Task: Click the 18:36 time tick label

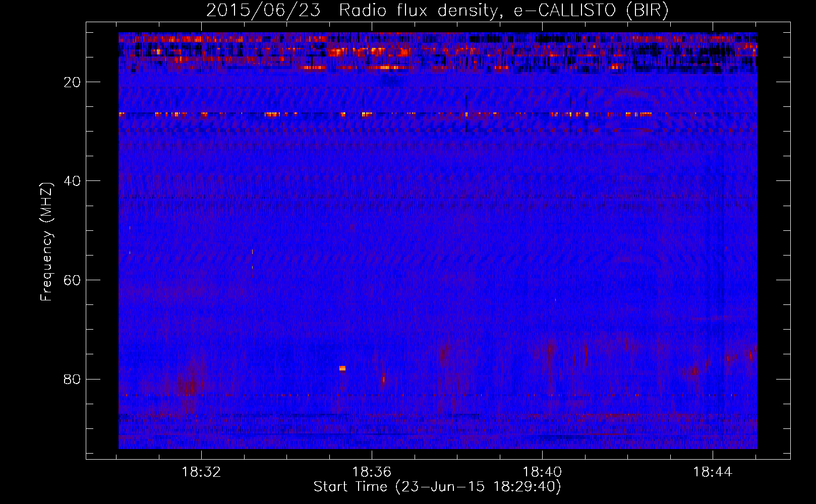Action: pyautogui.click(x=372, y=472)
